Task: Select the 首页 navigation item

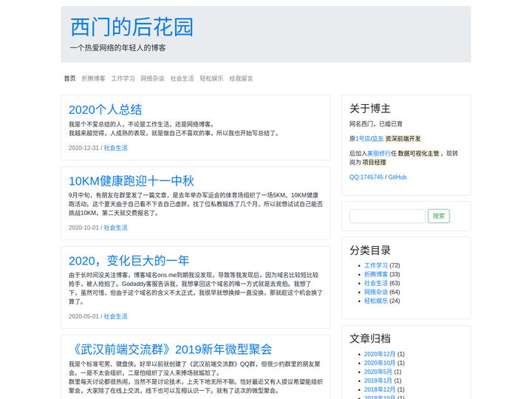Action: coord(70,78)
